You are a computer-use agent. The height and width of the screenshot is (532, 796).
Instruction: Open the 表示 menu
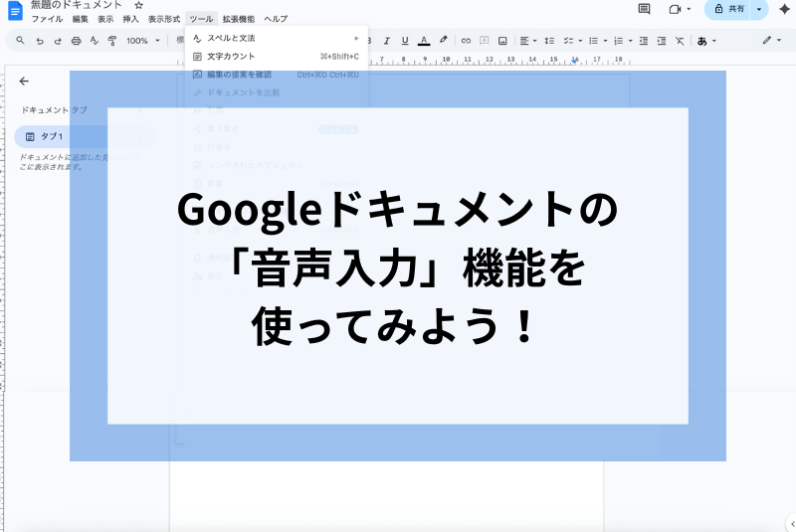pyautogui.click(x=105, y=19)
